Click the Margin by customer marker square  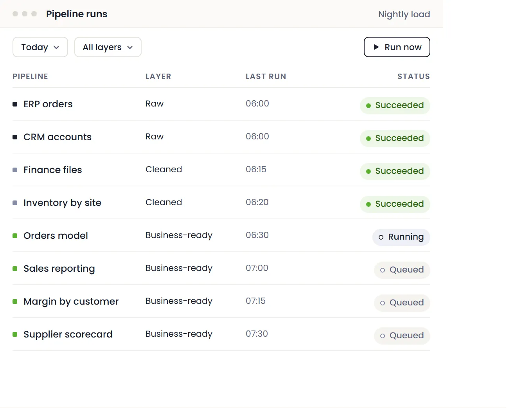point(15,301)
